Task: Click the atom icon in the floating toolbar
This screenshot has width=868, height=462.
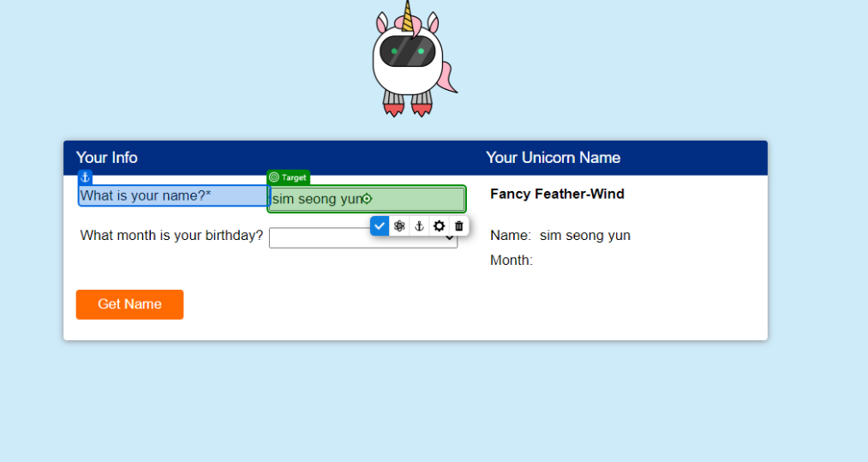Action: [399, 226]
